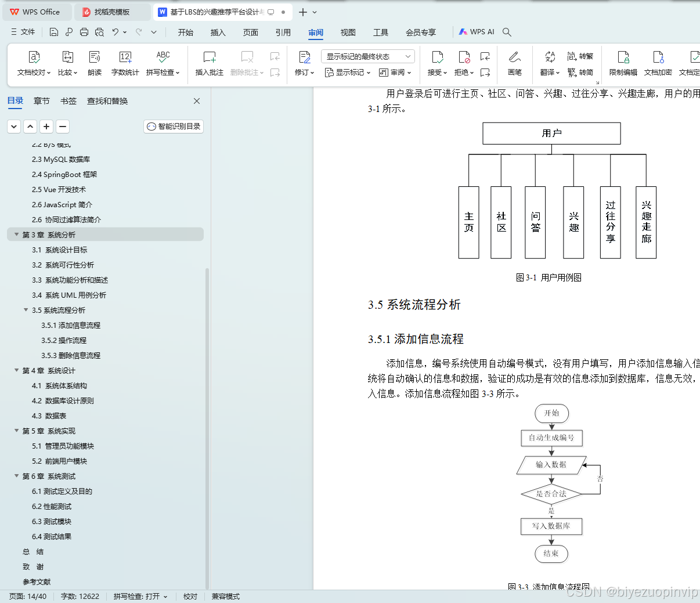
Task: Open the 审阅 pane dropdown
Action: [x=395, y=73]
